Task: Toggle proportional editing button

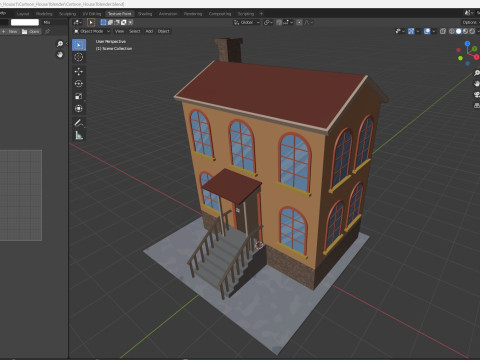Action: coord(299,22)
